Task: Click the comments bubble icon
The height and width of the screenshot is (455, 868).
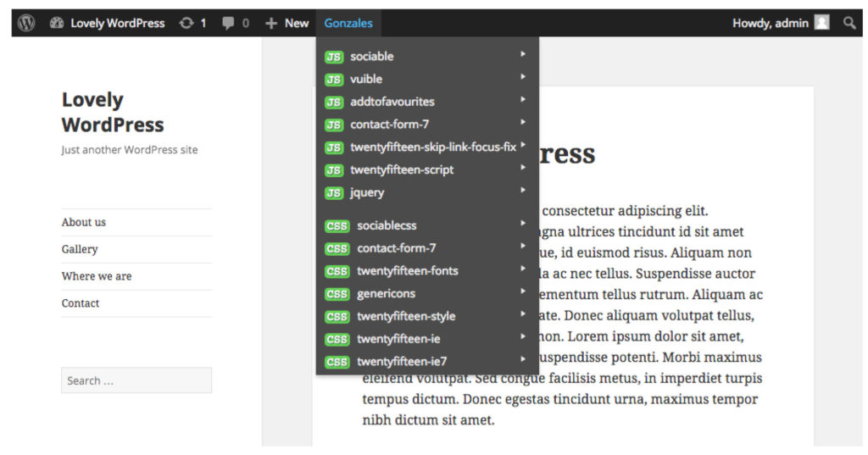Action: (x=228, y=23)
